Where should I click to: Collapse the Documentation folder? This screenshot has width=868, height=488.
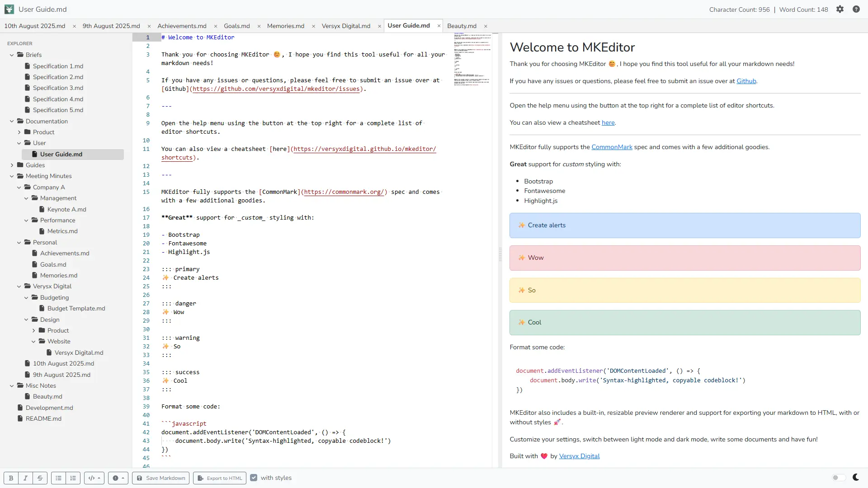(x=12, y=121)
